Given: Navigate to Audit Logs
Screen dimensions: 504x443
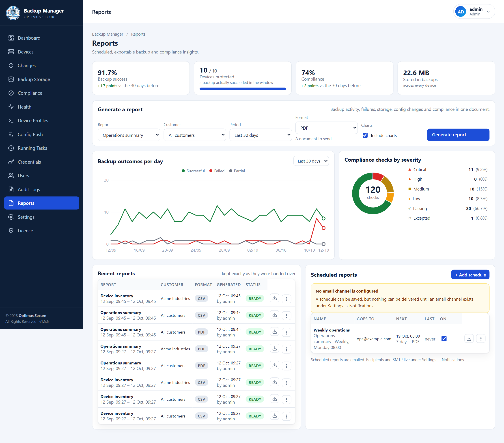Looking at the screenshot, I should click(42, 189).
